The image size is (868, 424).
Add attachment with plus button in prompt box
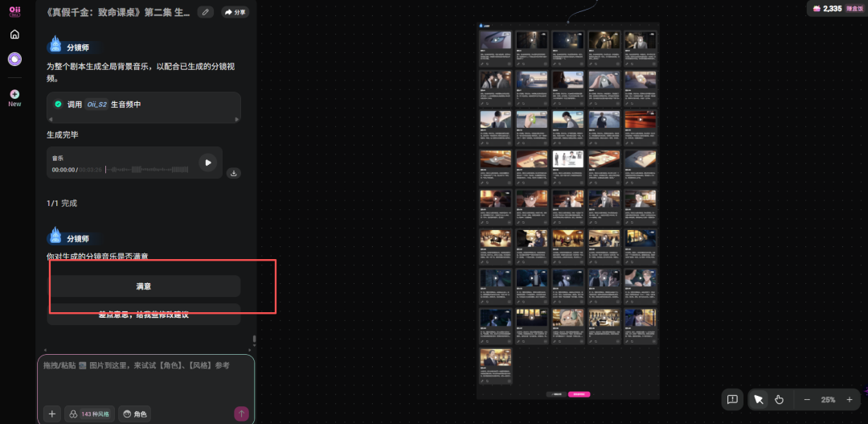[x=52, y=414]
